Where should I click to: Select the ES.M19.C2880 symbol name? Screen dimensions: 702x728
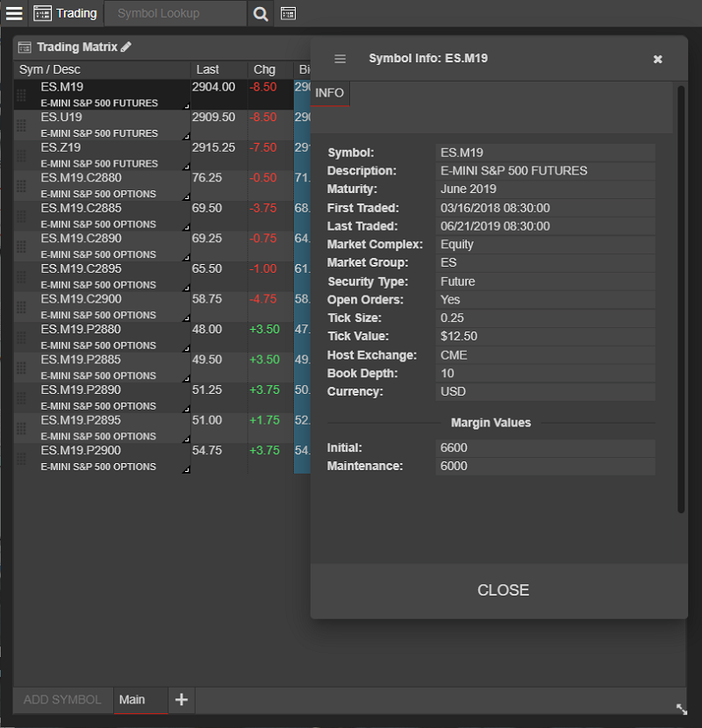(x=81, y=178)
